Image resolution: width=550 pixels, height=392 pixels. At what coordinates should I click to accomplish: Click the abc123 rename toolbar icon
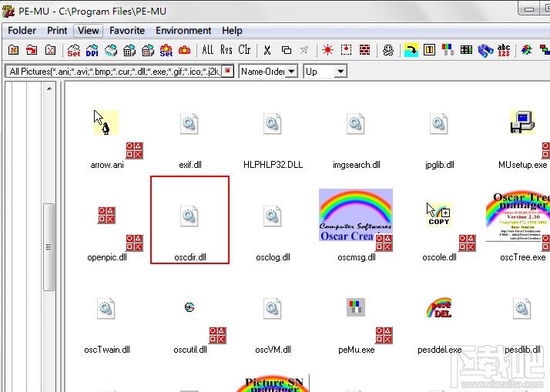point(503,50)
